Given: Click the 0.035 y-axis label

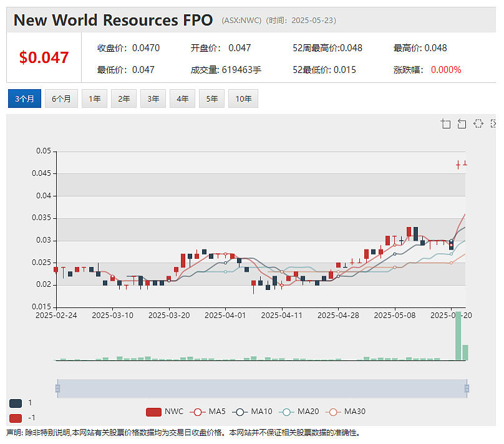Looking at the screenshot, I should click(x=41, y=218).
